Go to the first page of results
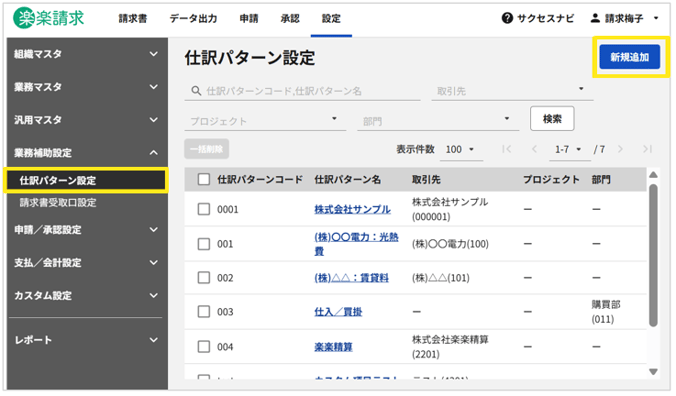The width and height of the screenshot is (676, 396). 507,149
